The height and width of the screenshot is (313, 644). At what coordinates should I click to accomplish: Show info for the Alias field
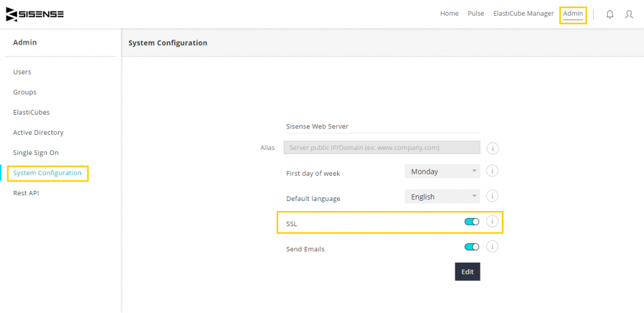[x=492, y=148]
